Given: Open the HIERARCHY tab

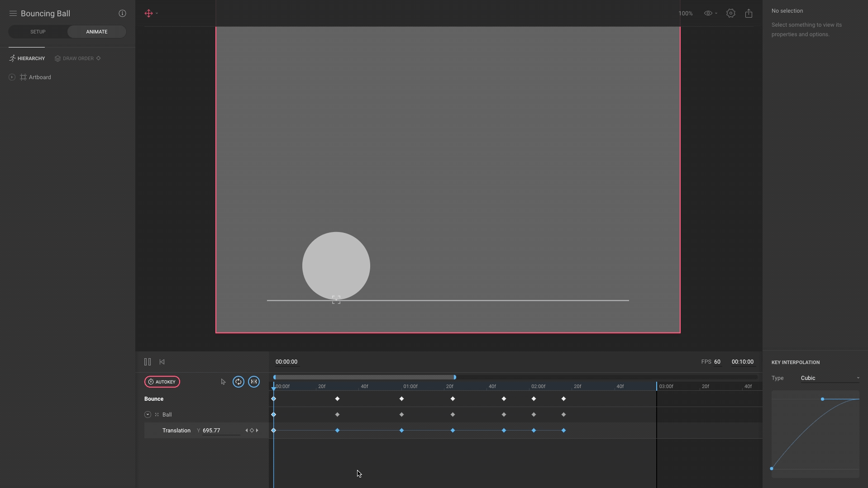Looking at the screenshot, I should (x=27, y=58).
